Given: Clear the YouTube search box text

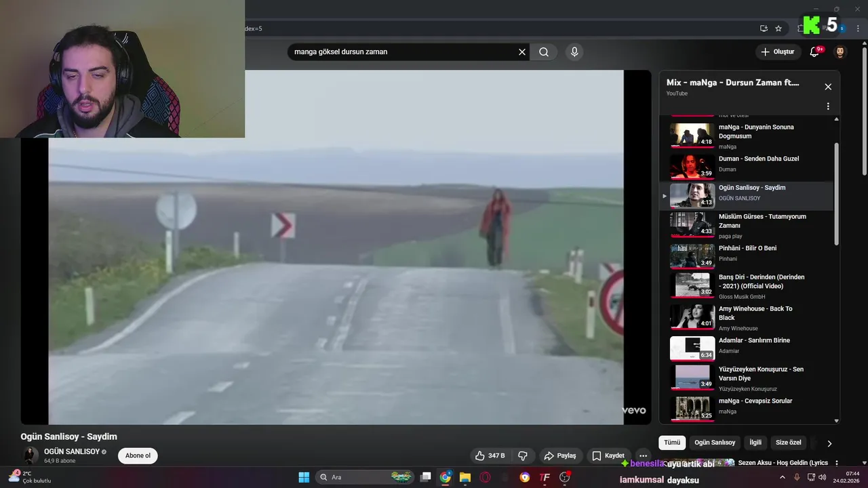Looking at the screenshot, I should point(522,52).
